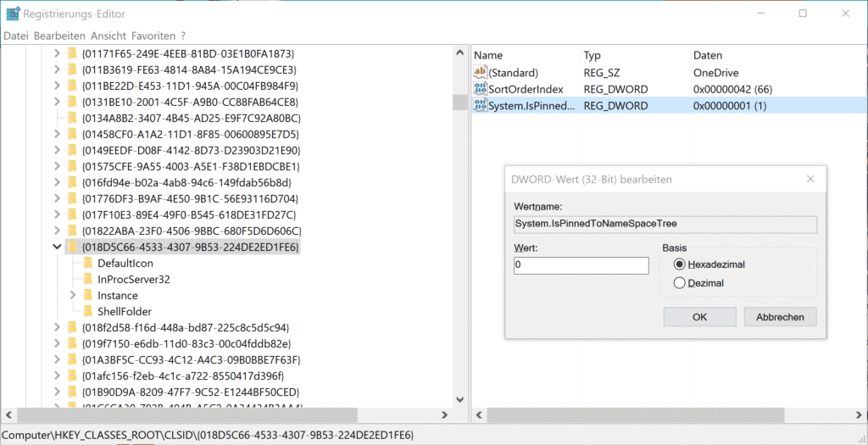Click the ShellFolder subkey folder icon
Image resolution: width=868 pixels, height=445 pixels.
(87, 311)
